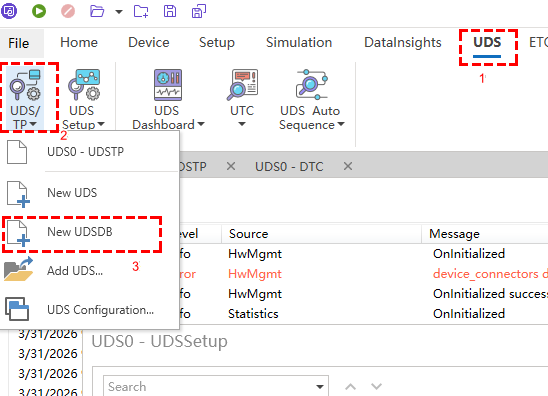Click the UDS/TP ribbon icon
548x396 pixels.
(25, 85)
